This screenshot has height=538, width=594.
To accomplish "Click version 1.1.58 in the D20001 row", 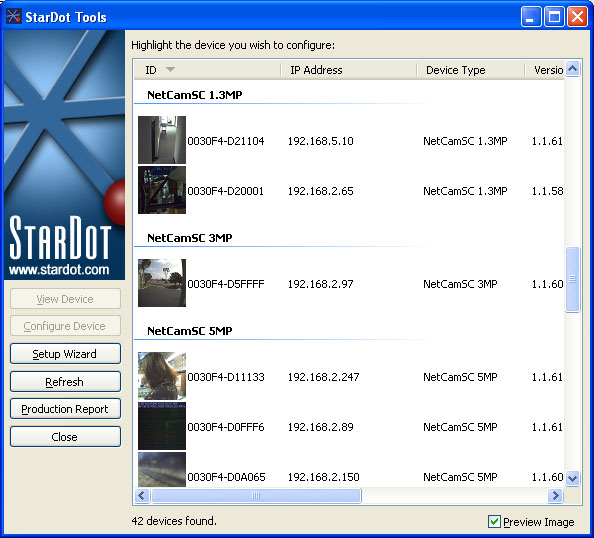I will (547, 191).
